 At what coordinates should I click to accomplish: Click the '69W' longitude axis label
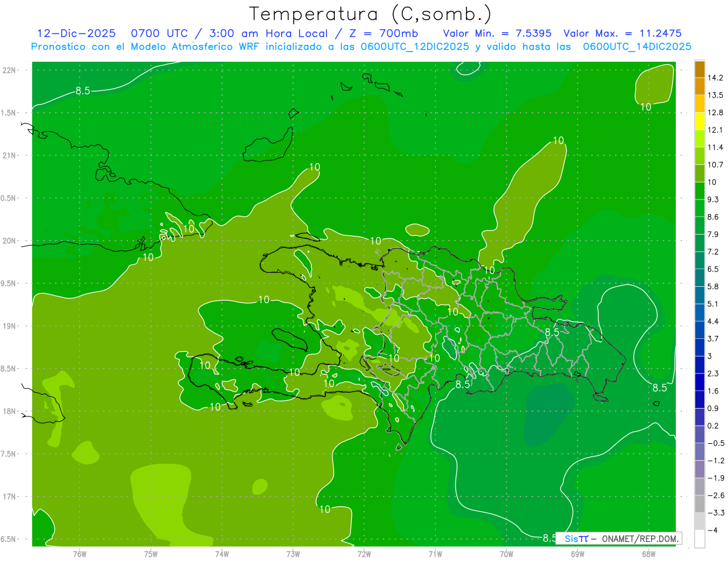[578, 554]
